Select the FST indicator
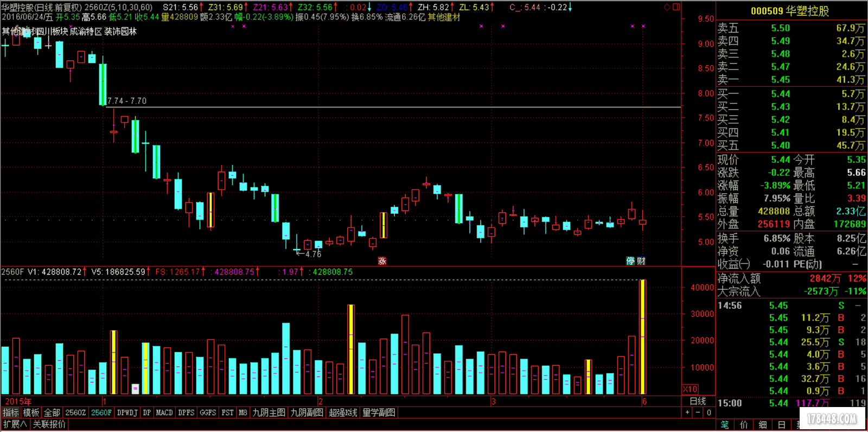Viewport: 868px width, 432px height. pyautogui.click(x=228, y=412)
